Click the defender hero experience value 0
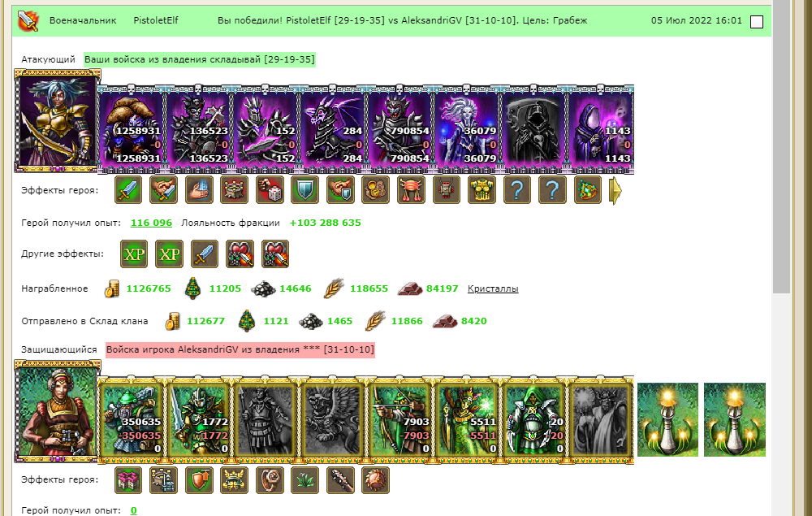The height and width of the screenshot is (516, 812). (x=134, y=510)
